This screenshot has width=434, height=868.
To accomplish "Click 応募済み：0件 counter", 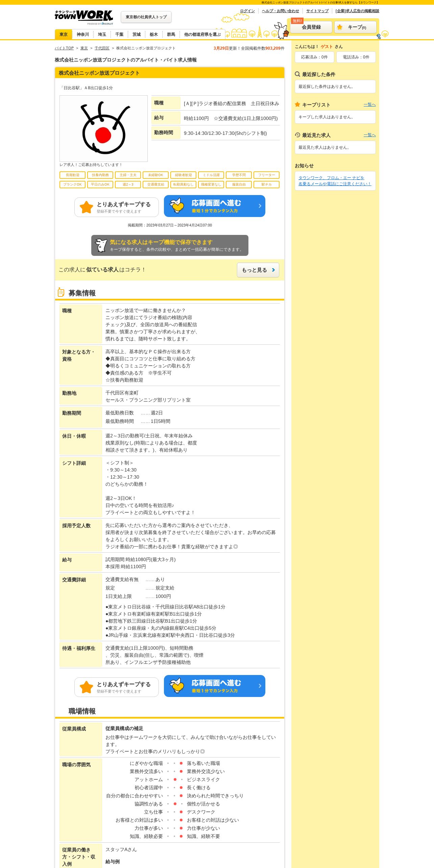I will [314, 57].
